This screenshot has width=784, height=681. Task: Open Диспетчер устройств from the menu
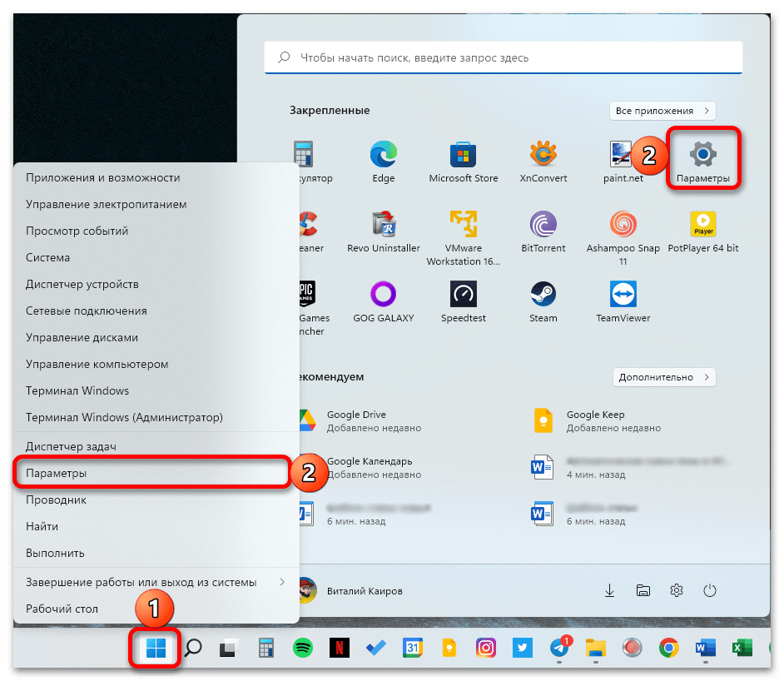click(x=156, y=284)
